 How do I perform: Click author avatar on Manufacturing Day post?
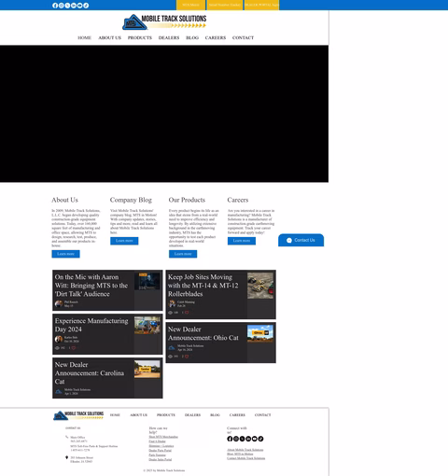59,339
